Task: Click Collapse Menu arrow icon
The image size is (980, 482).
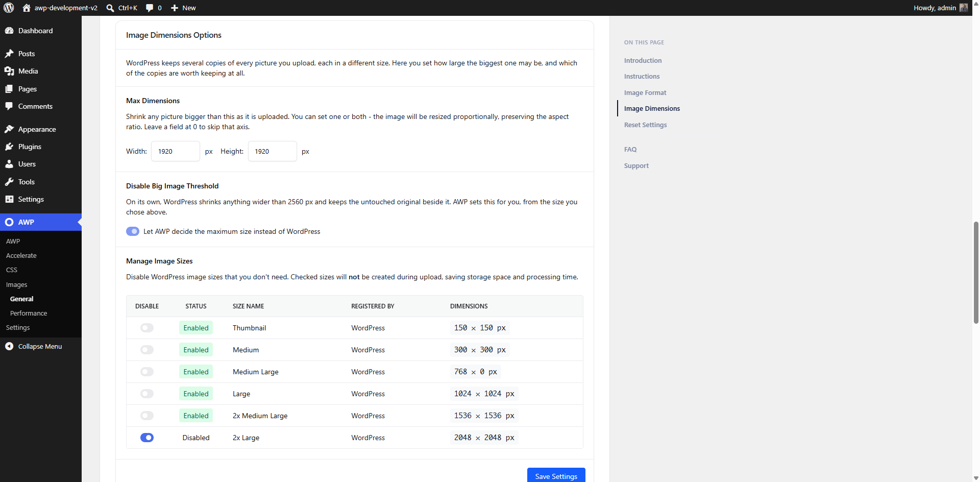Action: [9, 346]
